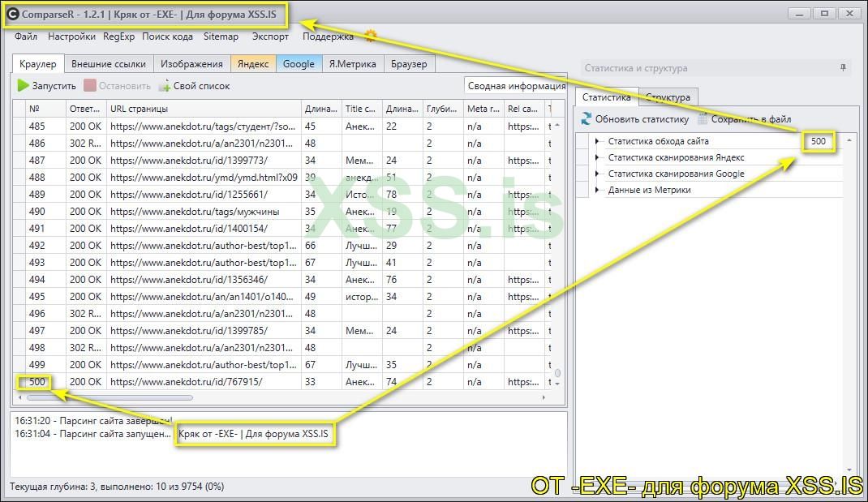The height and width of the screenshot is (502, 868).
Task: Open the Поддержка menu
Action: click(x=328, y=36)
